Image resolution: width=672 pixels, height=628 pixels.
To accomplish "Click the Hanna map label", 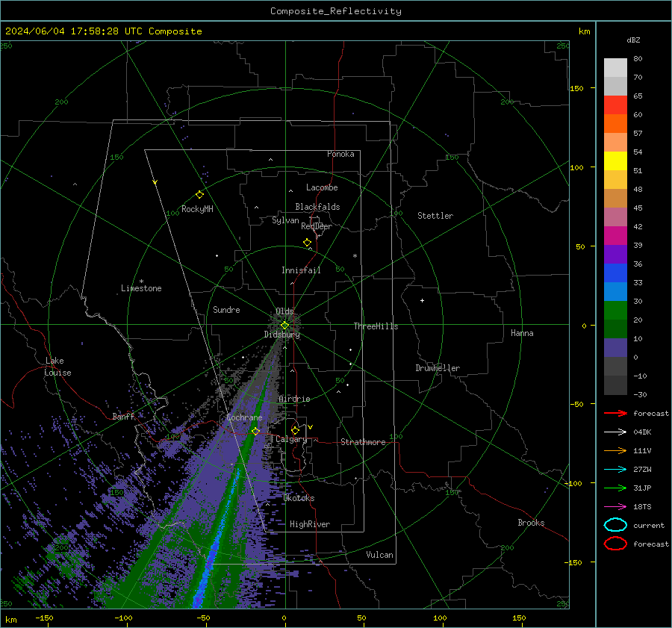I will click(x=522, y=333).
